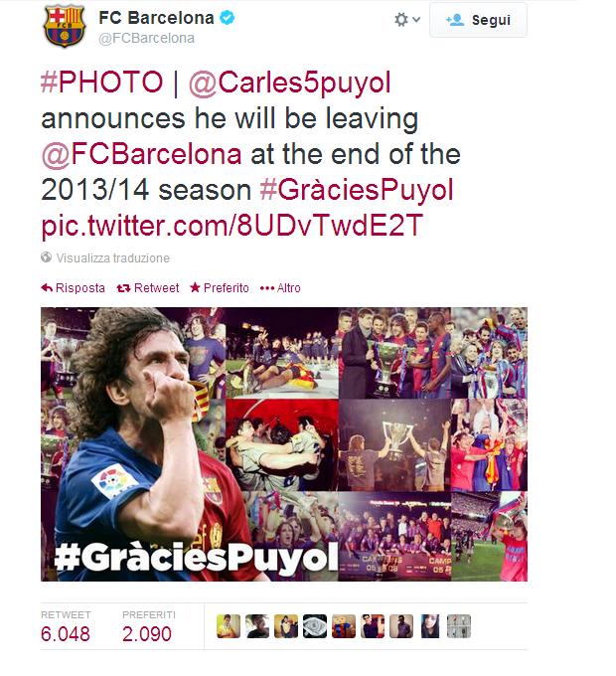Image resolution: width=616 pixels, height=676 pixels.
Task: Click the Retweet arrows icon
Action: 123,288
